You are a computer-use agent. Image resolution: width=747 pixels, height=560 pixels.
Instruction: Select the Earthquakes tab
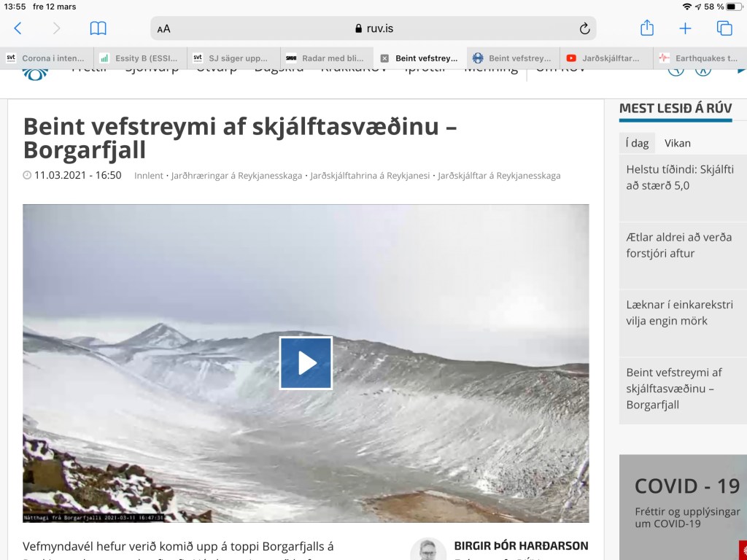(x=699, y=58)
